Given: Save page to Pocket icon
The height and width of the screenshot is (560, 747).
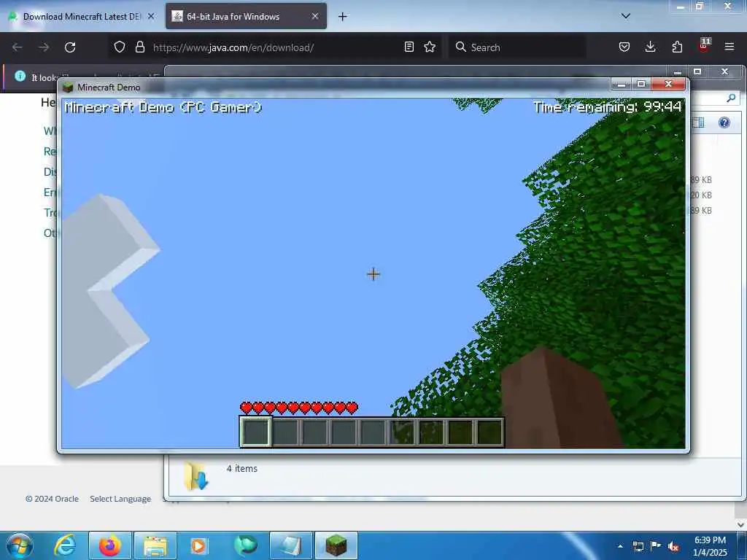Looking at the screenshot, I should coord(624,47).
